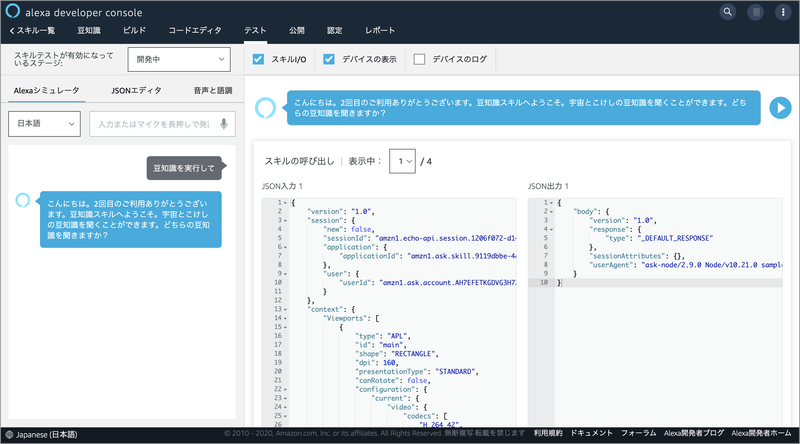Open the three-dot more menu
This screenshot has width=800, height=444.
click(x=783, y=12)
